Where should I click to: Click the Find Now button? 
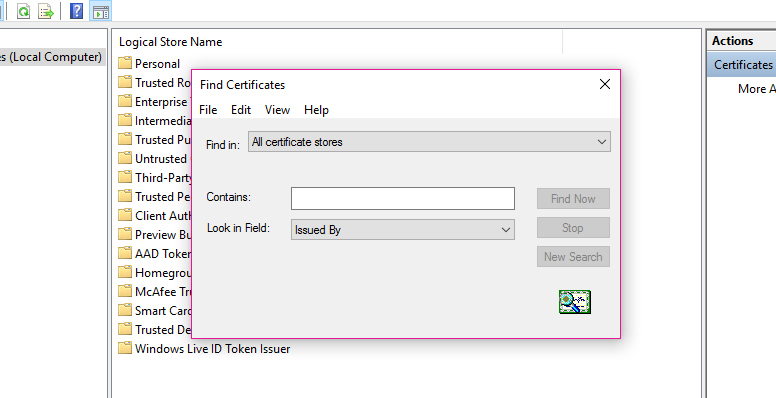[573, 199]
